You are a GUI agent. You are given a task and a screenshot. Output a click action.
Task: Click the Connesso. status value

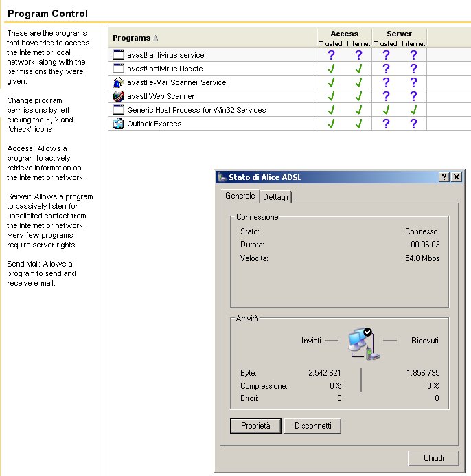[422, 231]
